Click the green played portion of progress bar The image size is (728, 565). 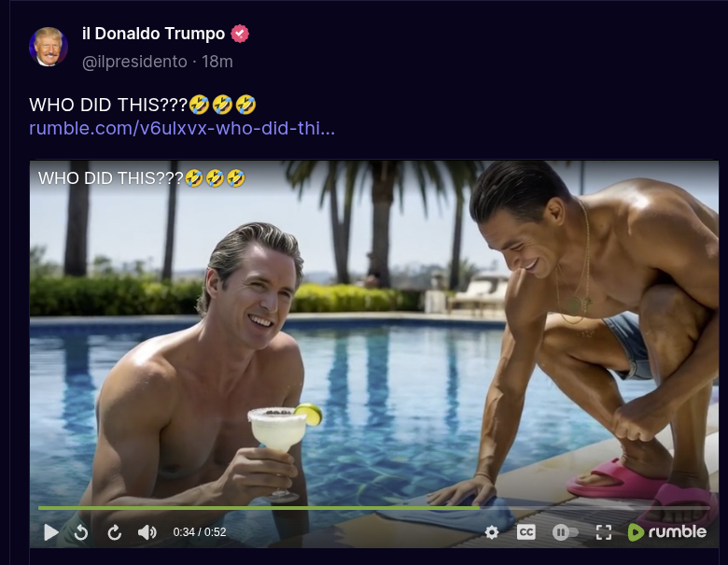[259, 508]
